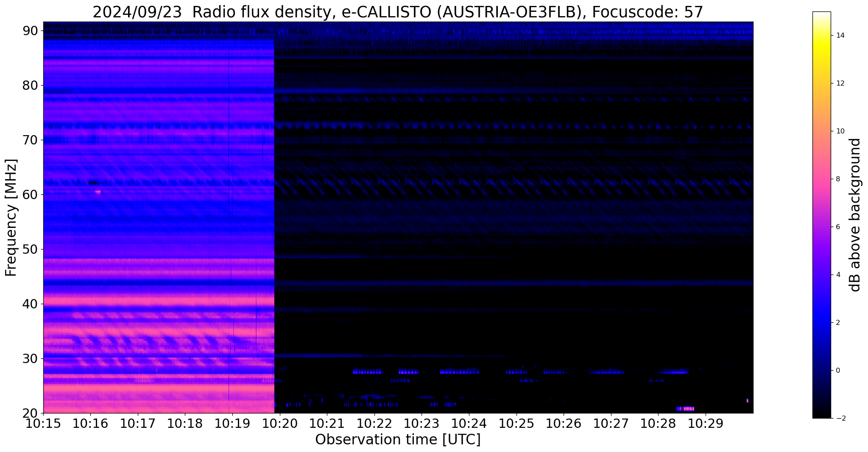Click the 50 frequency tick label

(x=31, y=249)
